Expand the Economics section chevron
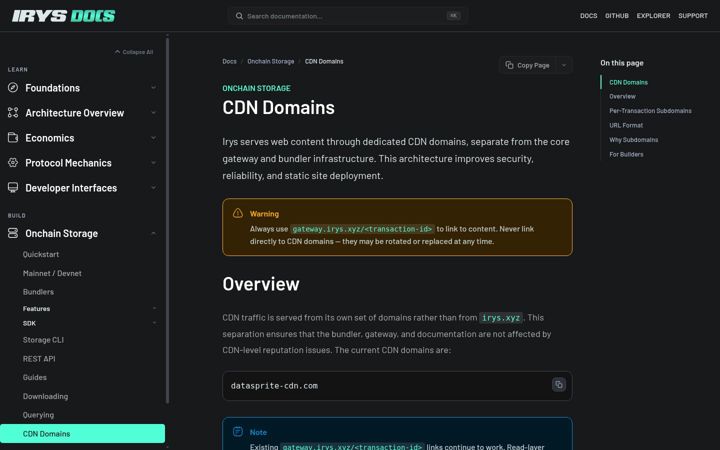 click(x=153, y=137)
